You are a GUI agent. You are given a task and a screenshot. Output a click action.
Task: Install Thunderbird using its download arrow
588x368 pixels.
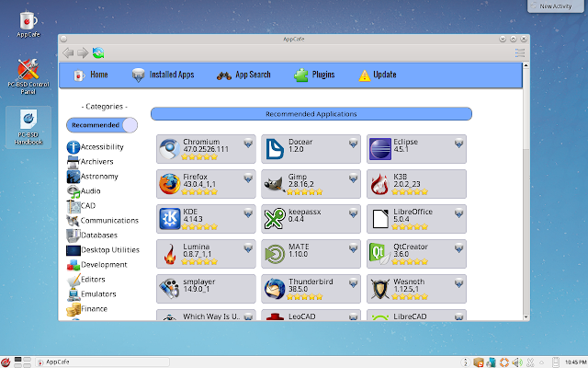click(x=353, y=282)
